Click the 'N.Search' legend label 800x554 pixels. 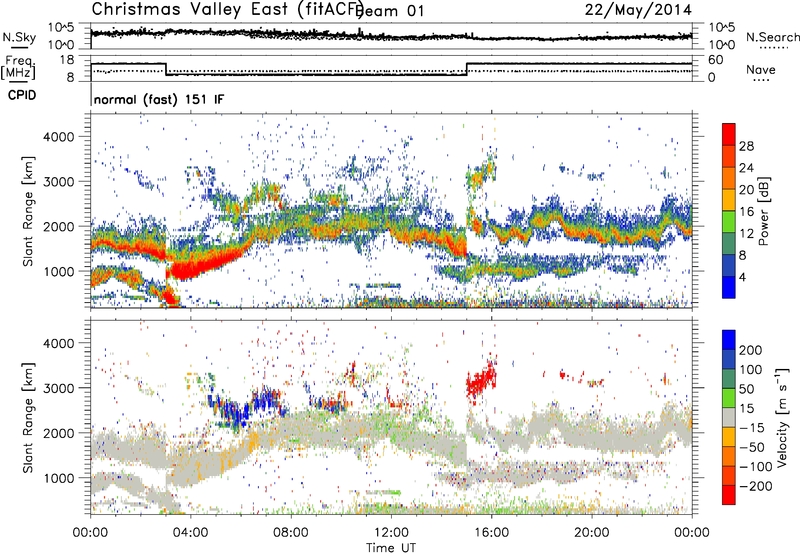pos(772,37)
